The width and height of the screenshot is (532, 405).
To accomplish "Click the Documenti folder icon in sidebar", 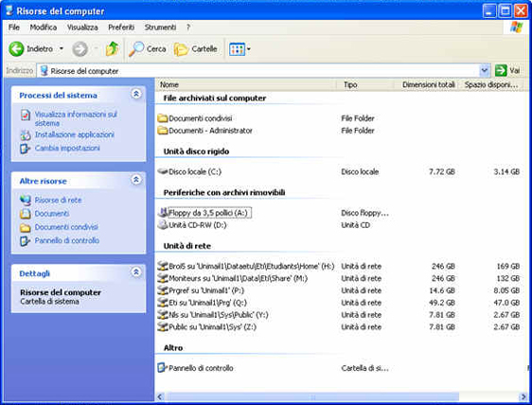I will [26, 214].
